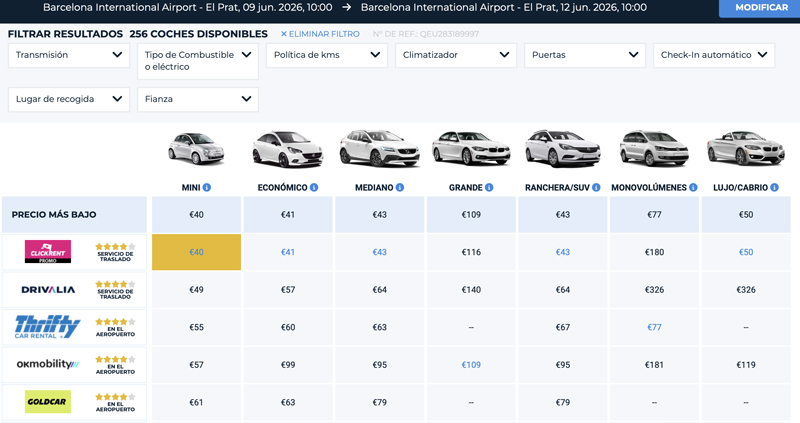800x423 pixels.
Task: Select Goldcar €61 MINI price
Action: pos(196,402)
